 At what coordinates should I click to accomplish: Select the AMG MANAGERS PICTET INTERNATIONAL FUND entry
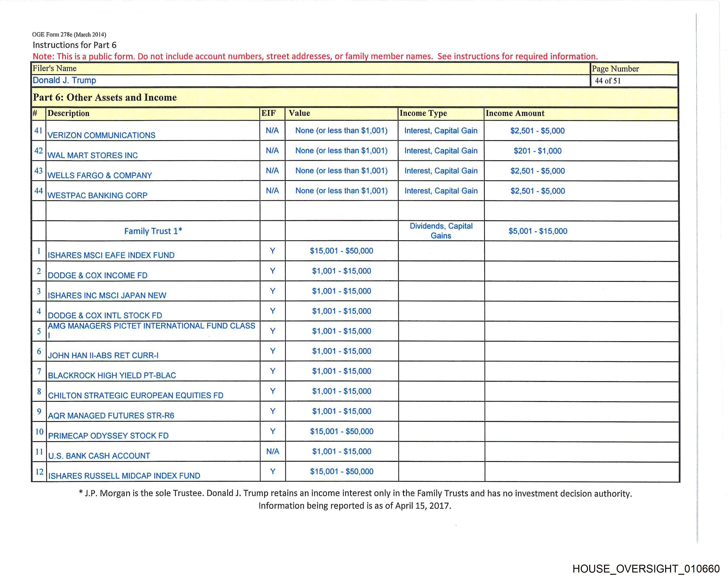coord(151,326)
